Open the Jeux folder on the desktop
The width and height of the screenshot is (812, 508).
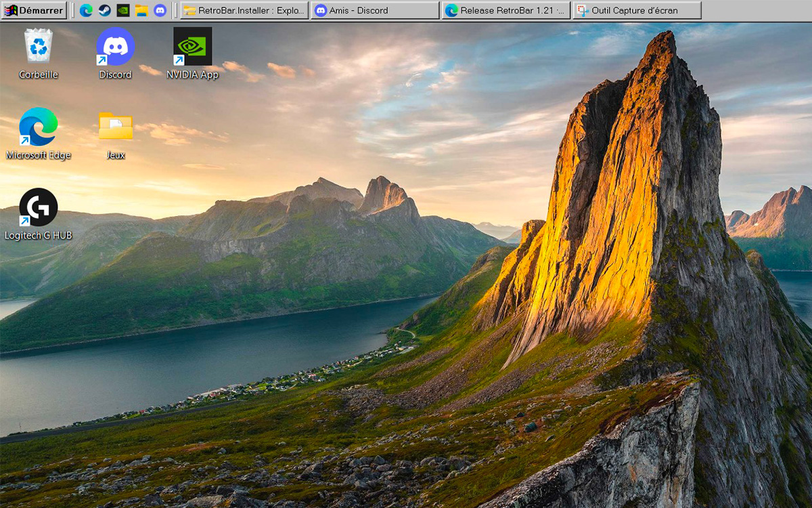point(115,125)
